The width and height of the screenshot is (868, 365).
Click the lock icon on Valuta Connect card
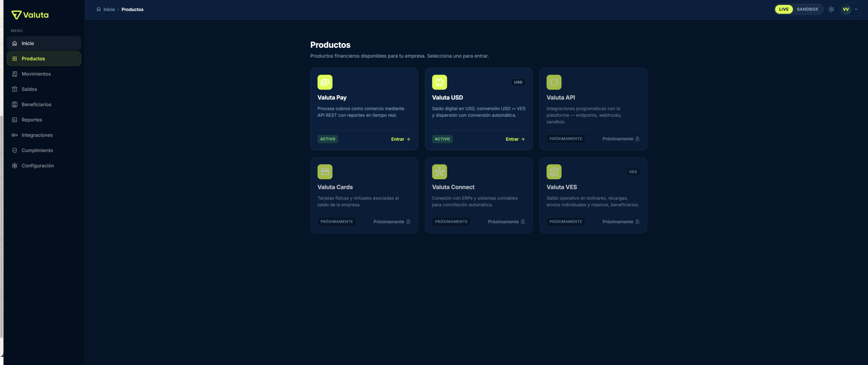pyautogui.click(x=523, y=222)
